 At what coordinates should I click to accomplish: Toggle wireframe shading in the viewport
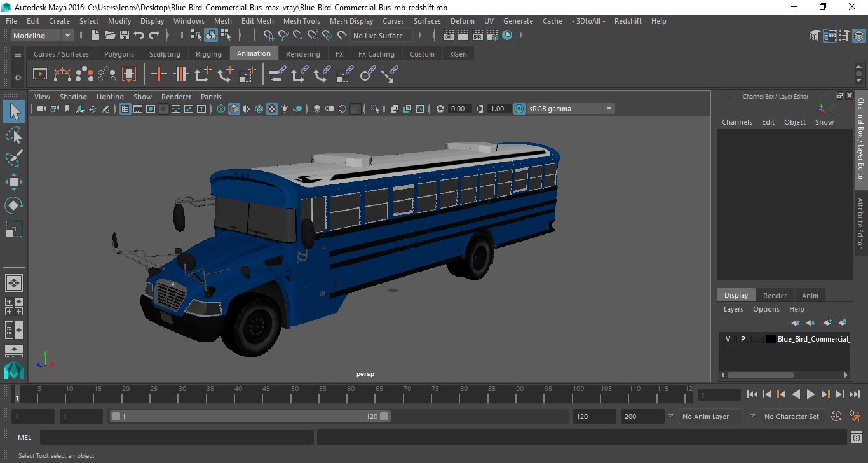(x=221, y=109)
